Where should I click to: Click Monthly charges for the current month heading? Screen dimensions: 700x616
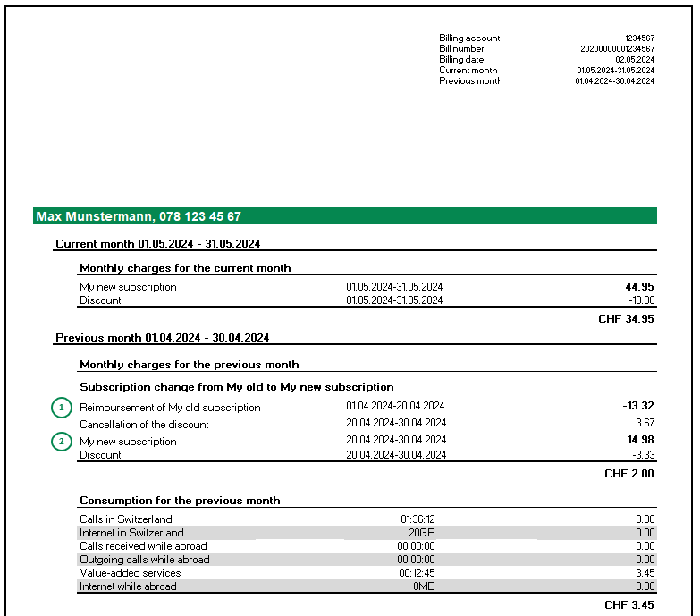click(185, 268)
